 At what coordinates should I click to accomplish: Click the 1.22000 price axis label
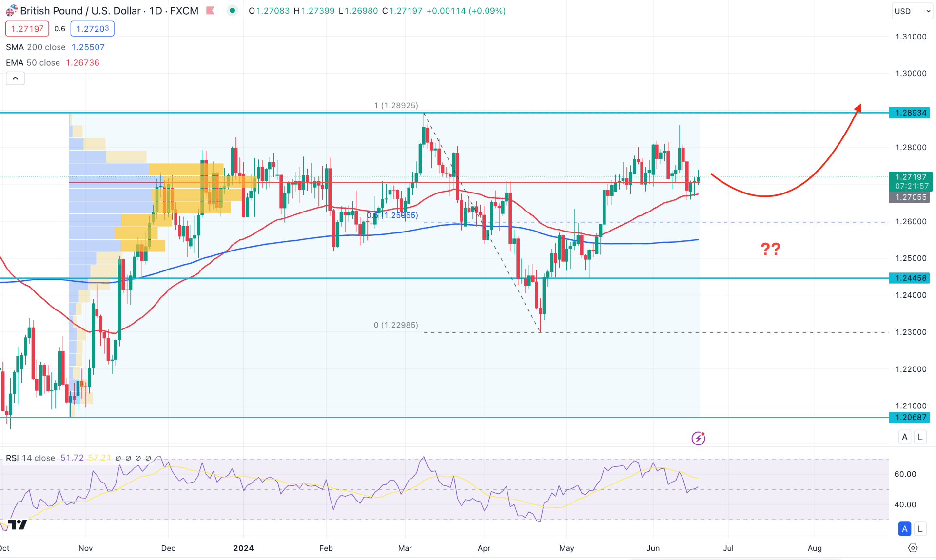point(911,369)
